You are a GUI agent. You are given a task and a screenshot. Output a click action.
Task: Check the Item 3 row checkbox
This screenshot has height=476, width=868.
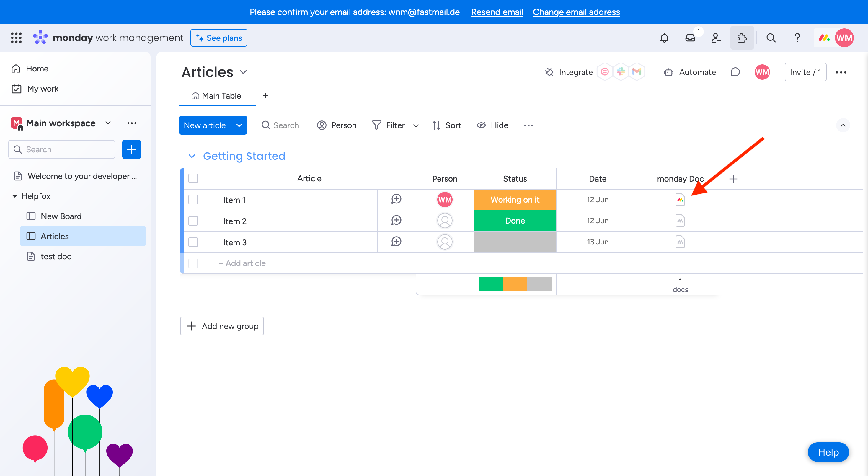click(193, 242)
